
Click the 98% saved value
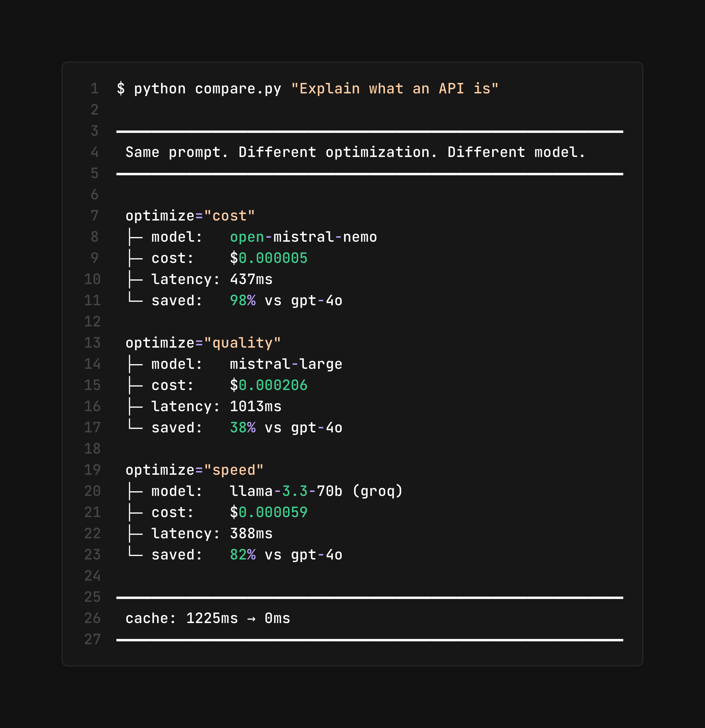(x=242, y=300)
